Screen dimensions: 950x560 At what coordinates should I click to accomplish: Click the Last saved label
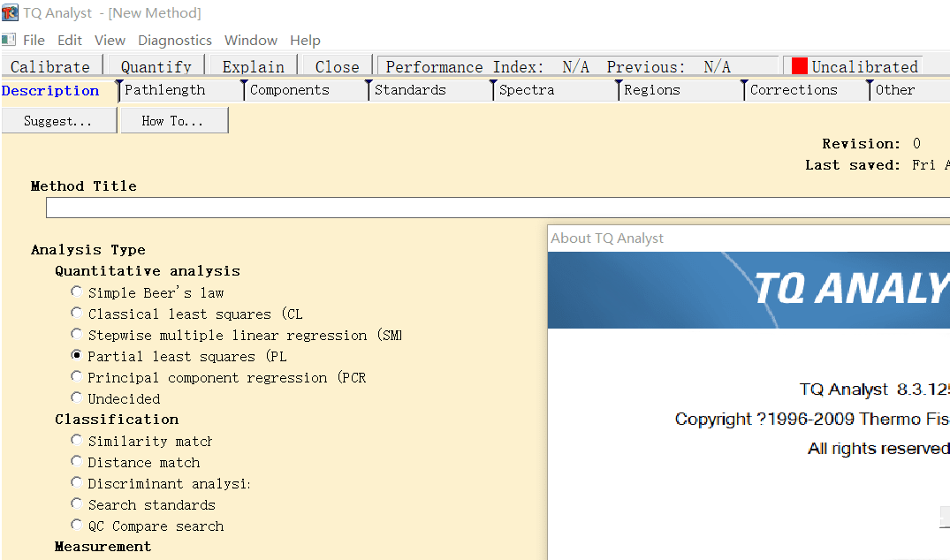[853, 165]
